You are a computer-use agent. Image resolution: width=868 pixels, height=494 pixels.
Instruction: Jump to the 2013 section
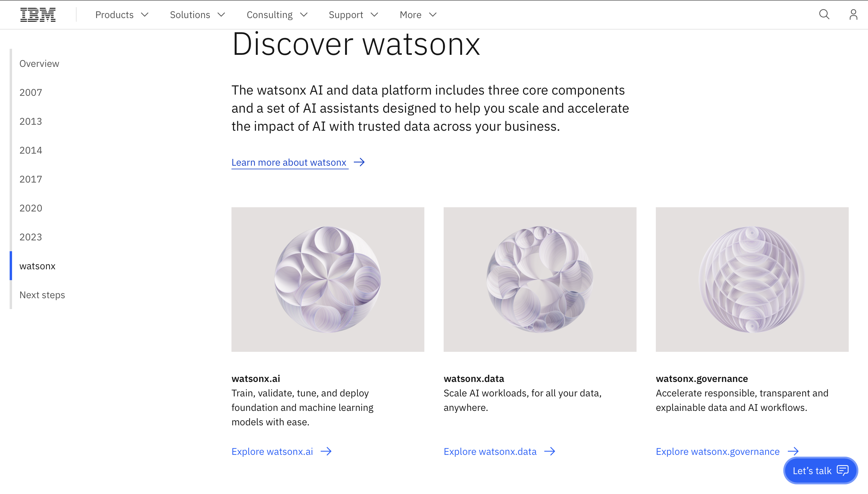(x=30, y=121)
